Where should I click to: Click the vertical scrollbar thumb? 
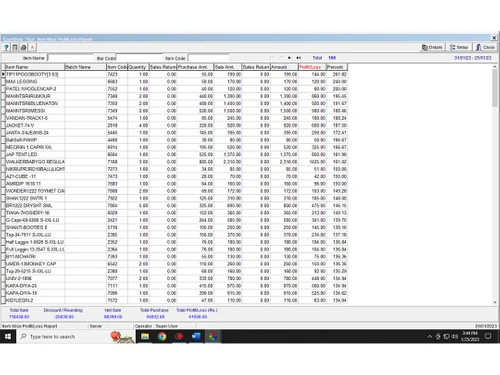point(495,88)
